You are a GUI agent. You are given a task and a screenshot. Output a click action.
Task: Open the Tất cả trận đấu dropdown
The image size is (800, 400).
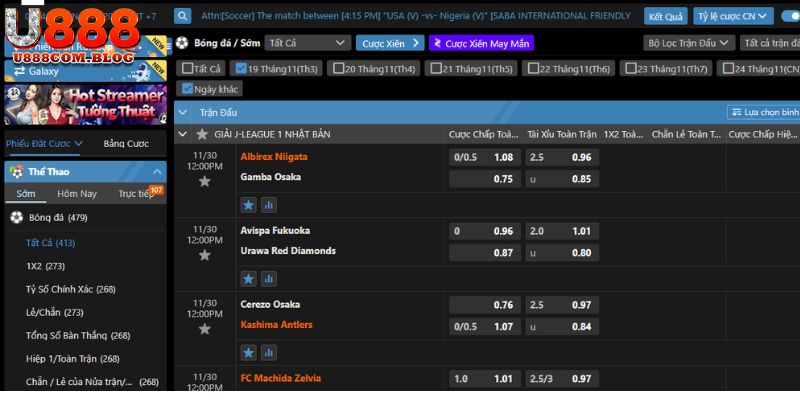point(770,43)
